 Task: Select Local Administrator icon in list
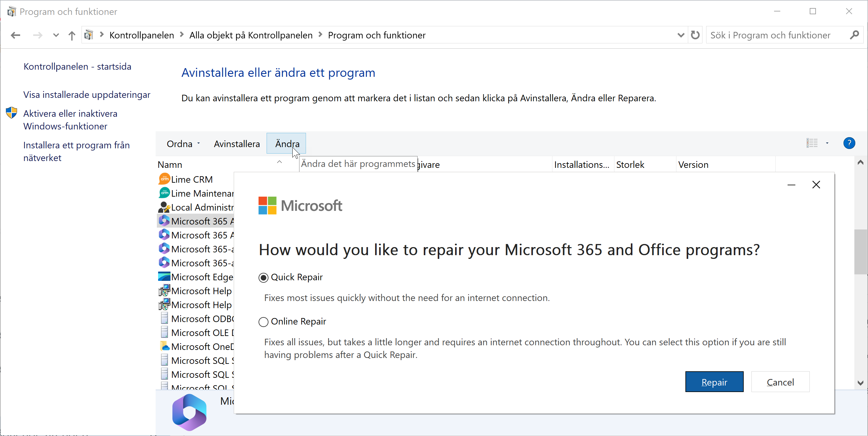click(164, 207)
